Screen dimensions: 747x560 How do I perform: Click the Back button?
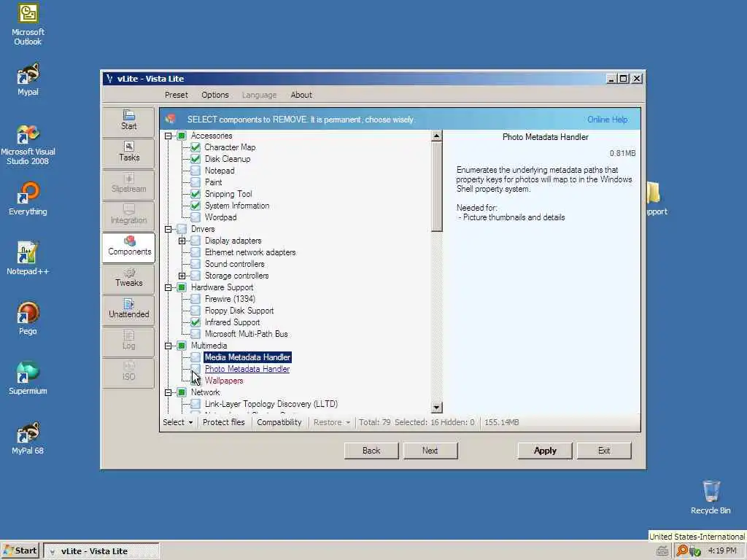[x=371, y=451]
